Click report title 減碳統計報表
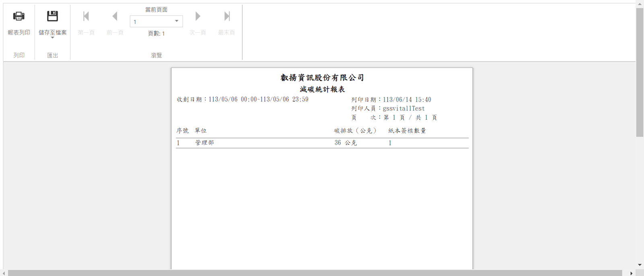Screen dimensions: 644x276 pyautogui.click(x=322, y=89)
